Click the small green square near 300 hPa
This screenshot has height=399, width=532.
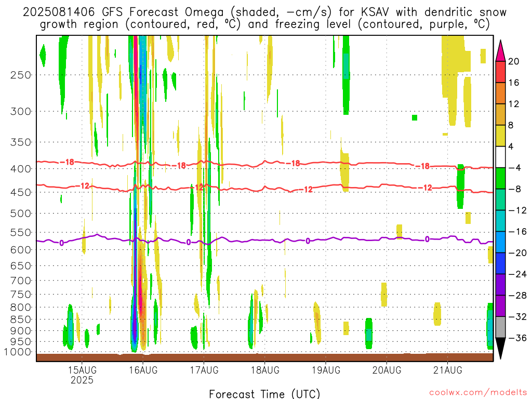click(415, 118)
